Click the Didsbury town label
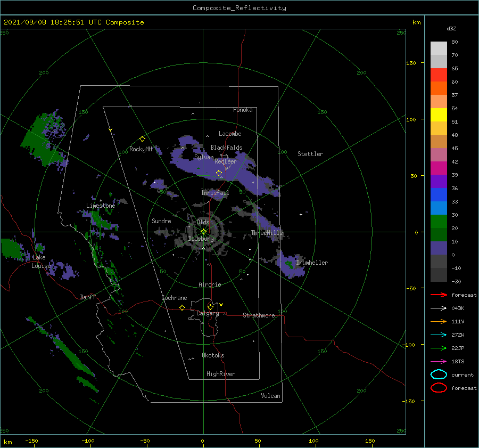This screenshot has width=479, height=448. 201,239
